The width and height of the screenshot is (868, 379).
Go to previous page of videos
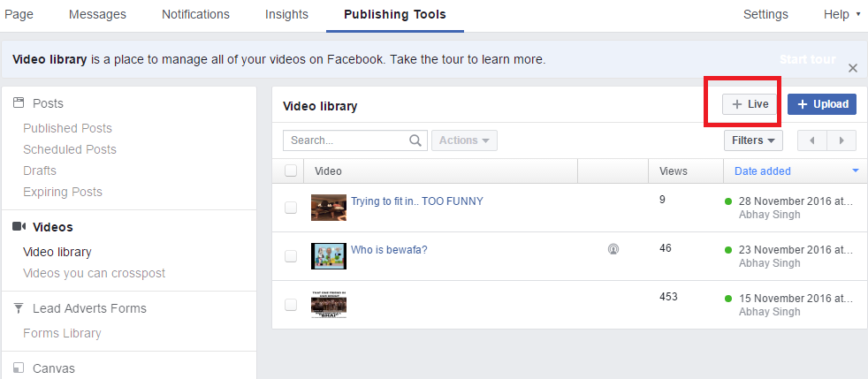coord(811,140)
